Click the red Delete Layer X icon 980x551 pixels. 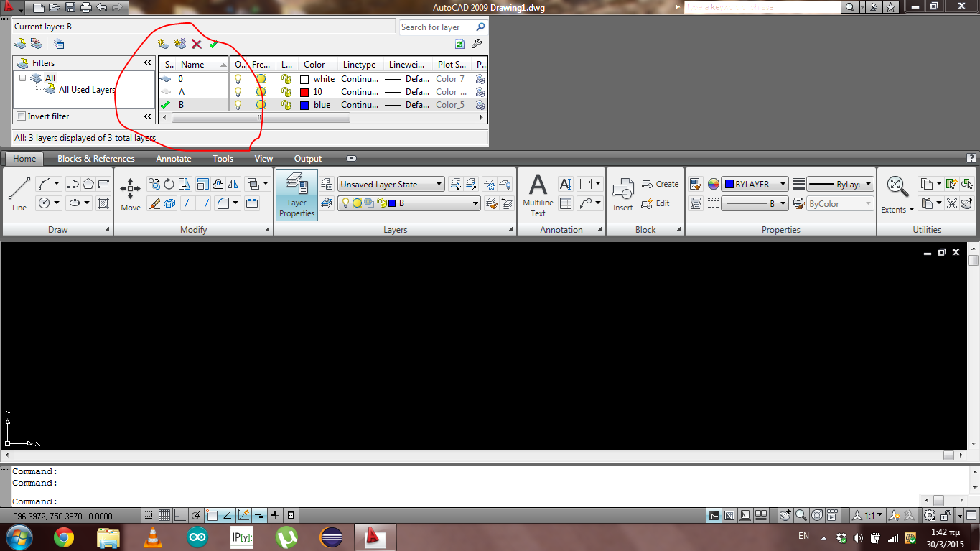pos(197,44)
